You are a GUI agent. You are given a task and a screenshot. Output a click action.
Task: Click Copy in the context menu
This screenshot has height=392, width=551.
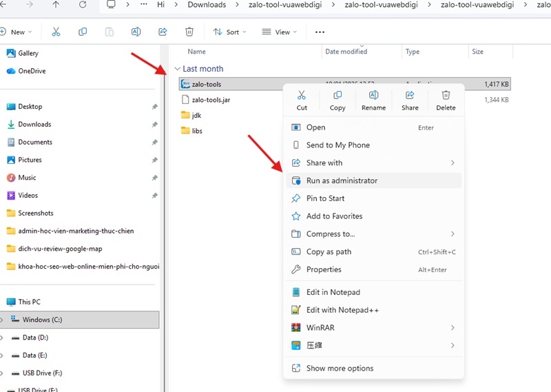(337, 101)
